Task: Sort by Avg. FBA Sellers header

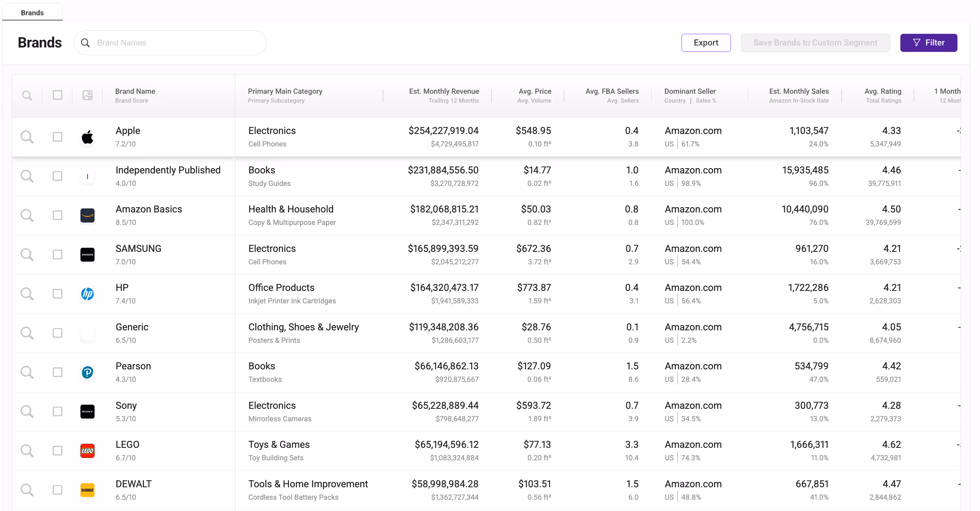Action: click(x=612, y=91)
